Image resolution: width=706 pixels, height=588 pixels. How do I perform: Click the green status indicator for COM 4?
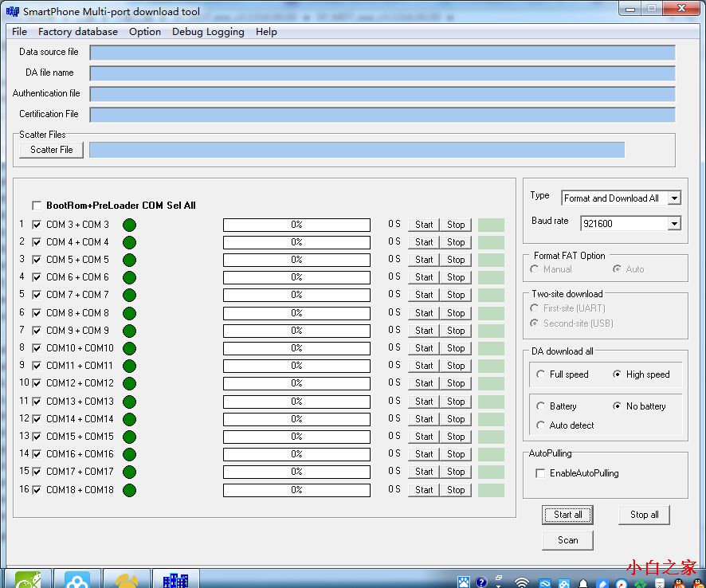[x=129, y=242]
